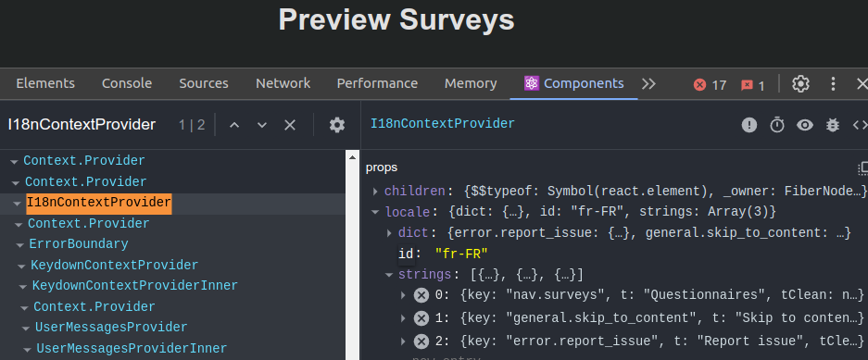This screenshot has height=360, width=868.
Task: Show more DevTools tabs via double chevron
Action: pos(648,84)
